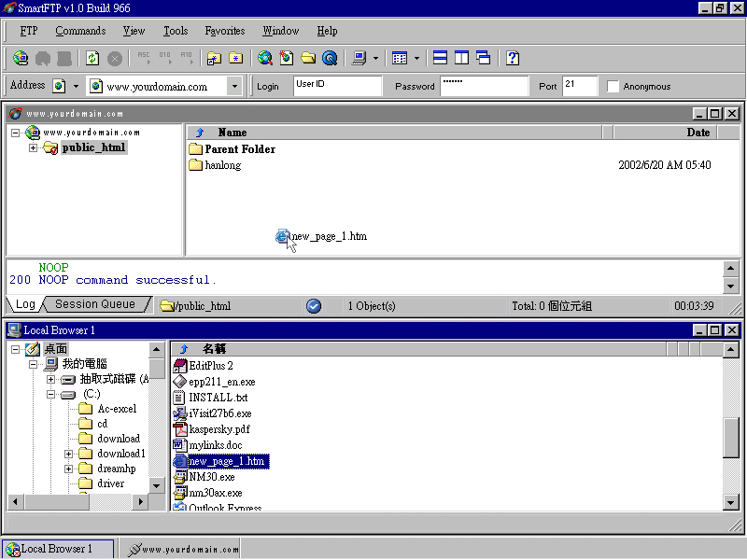The image size is (747, 560).
Task: Click the Port field
Action: click(580, 86)
